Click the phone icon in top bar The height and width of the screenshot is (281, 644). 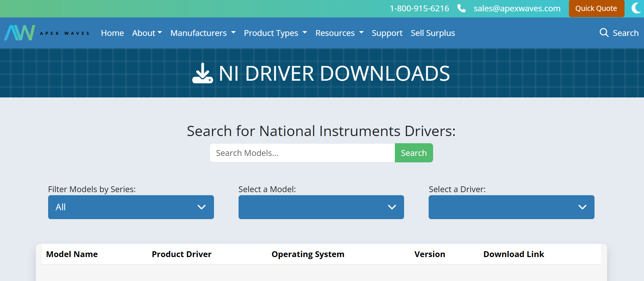point(461,8)
